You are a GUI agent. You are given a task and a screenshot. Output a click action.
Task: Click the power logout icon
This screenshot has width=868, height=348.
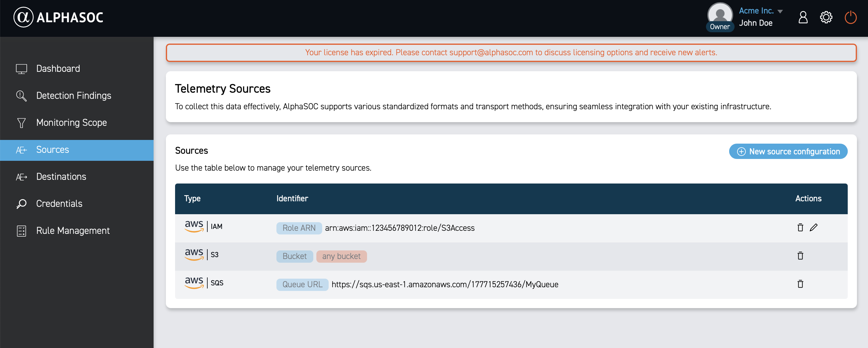pyautogui.click(x=850, y=17)
